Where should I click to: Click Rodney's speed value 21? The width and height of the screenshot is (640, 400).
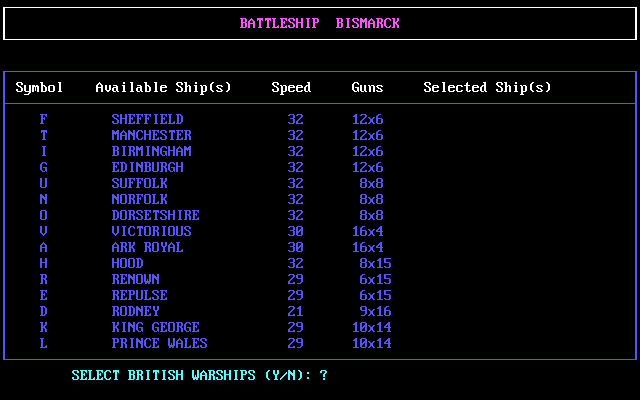[x=296, y=311]
